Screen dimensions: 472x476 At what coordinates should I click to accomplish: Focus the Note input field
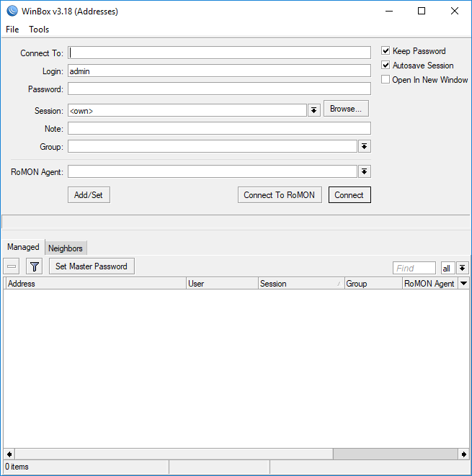219,128
